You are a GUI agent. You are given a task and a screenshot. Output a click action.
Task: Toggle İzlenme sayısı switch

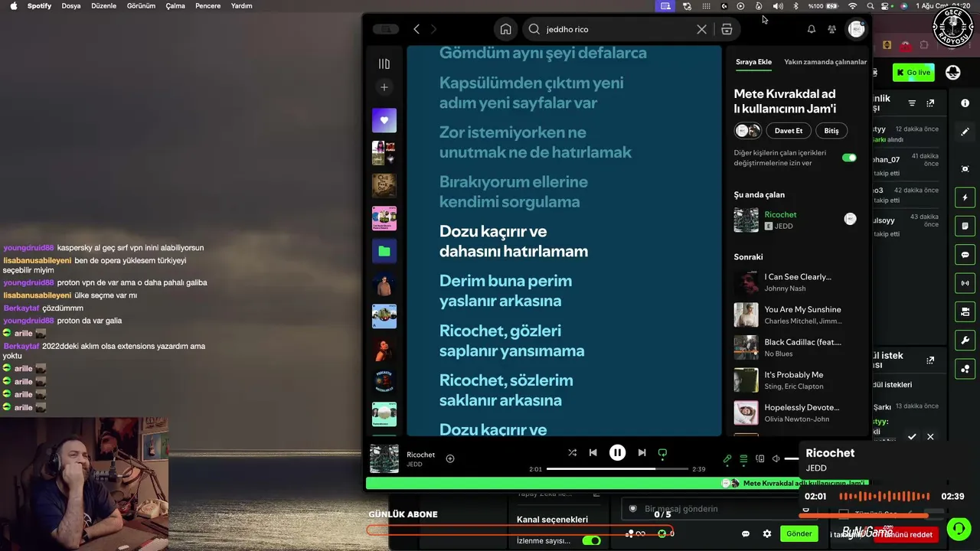click(x=591, y=541)
